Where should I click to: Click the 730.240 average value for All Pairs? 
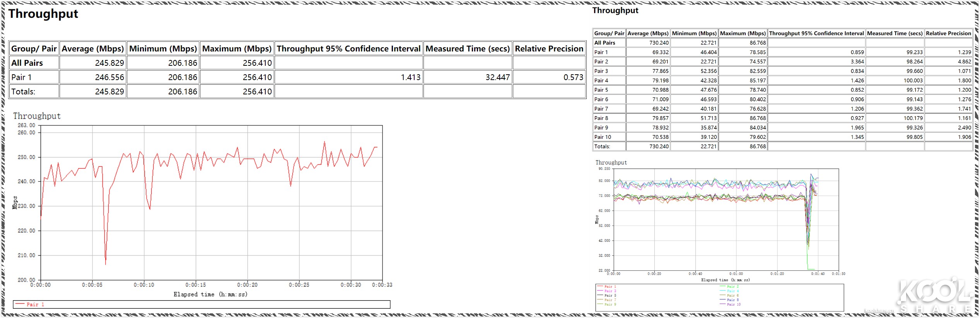pos(659,43)
